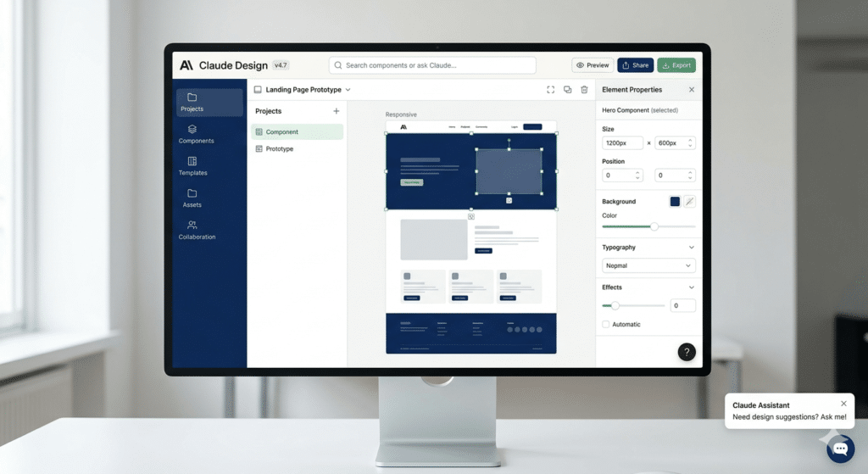Click the Effects value field showing 0
Screen dimensions: 868x474
pos(682,305)
